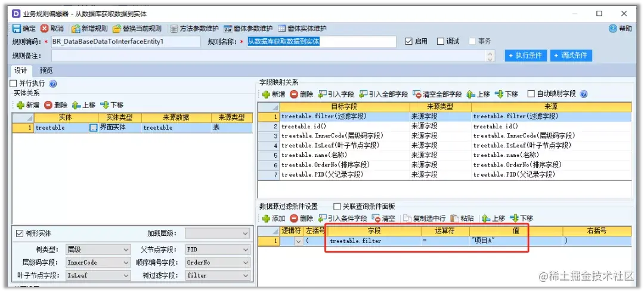Viewport: 644px width, 292px height.
Task: Open the 帮助 help icon
Action: point(621,29)
